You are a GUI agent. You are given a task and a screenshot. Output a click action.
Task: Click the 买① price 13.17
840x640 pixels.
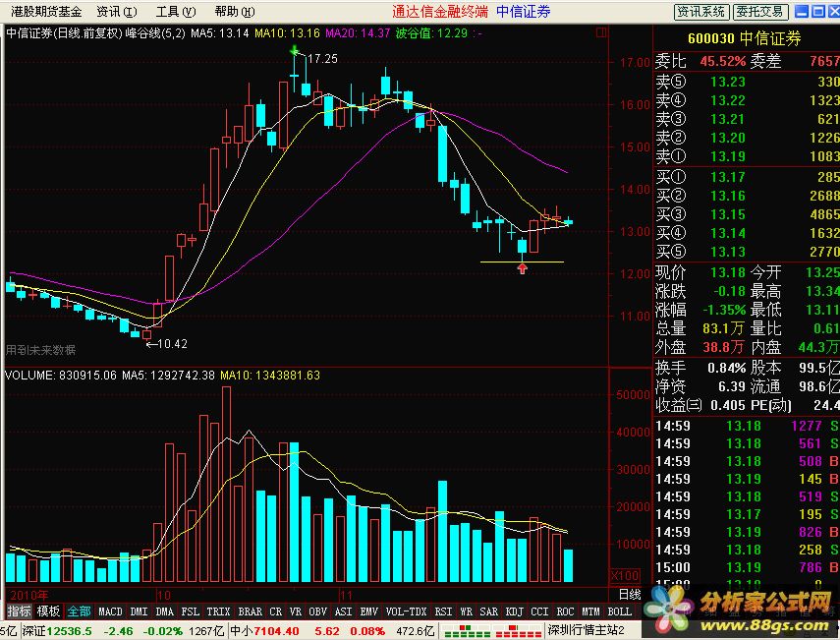[x=727, y=177]
